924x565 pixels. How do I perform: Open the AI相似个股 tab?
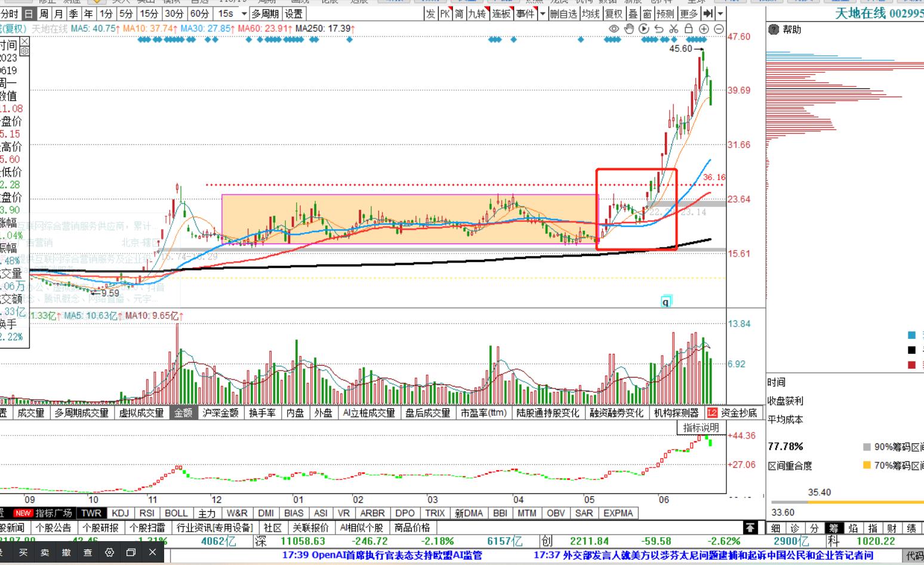coord(362,528)
